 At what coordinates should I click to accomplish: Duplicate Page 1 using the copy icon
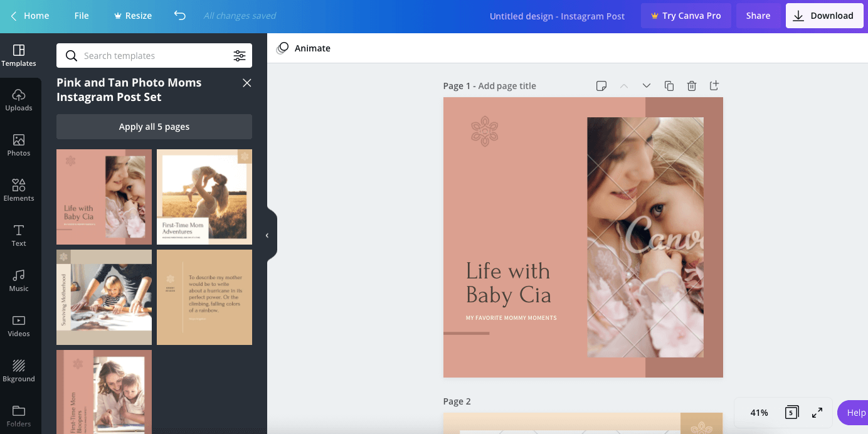pos(669,85)
